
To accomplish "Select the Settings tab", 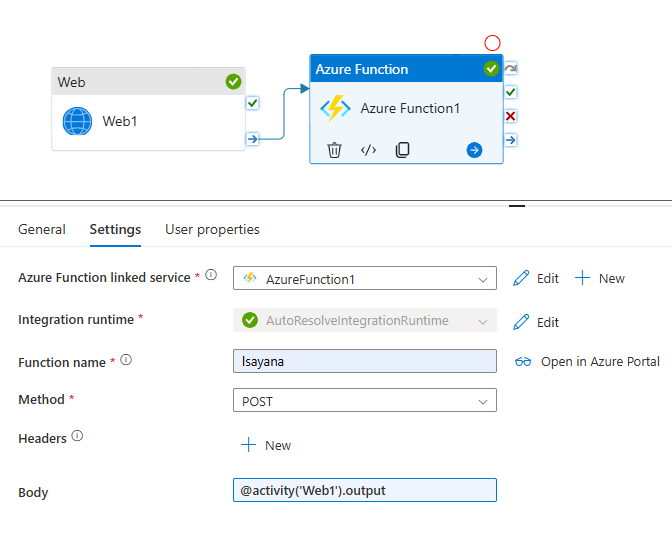I will point(115,230).
